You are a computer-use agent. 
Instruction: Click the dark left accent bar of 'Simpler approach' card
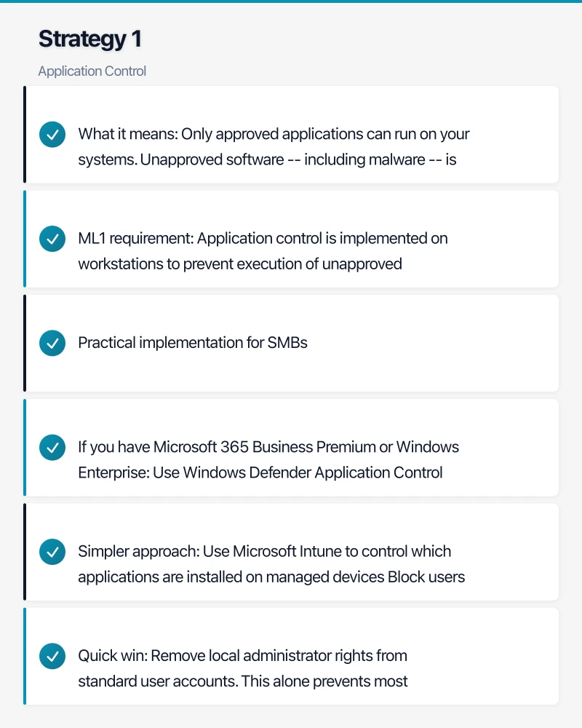25,552
